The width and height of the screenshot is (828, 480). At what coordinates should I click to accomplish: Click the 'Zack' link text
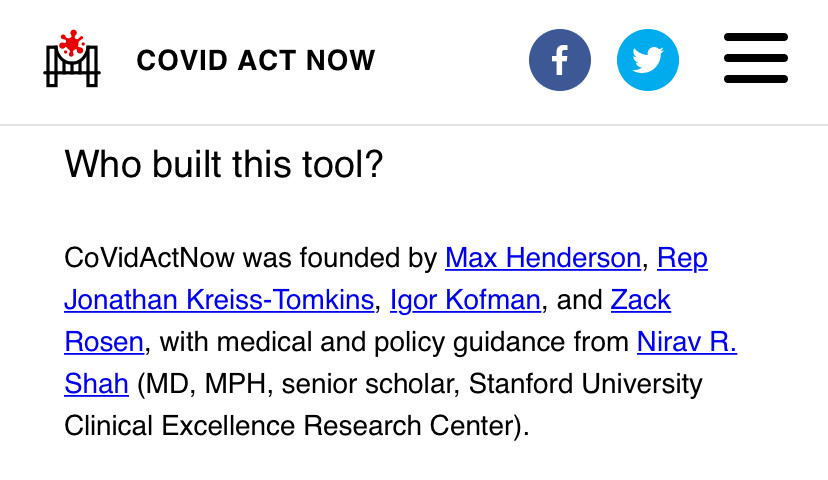coord(641,300)
